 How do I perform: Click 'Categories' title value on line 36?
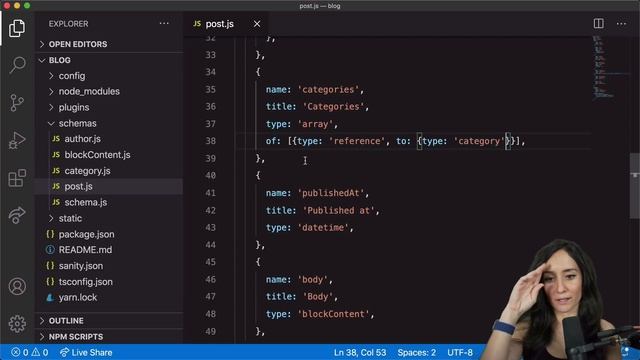coord(333,107)
